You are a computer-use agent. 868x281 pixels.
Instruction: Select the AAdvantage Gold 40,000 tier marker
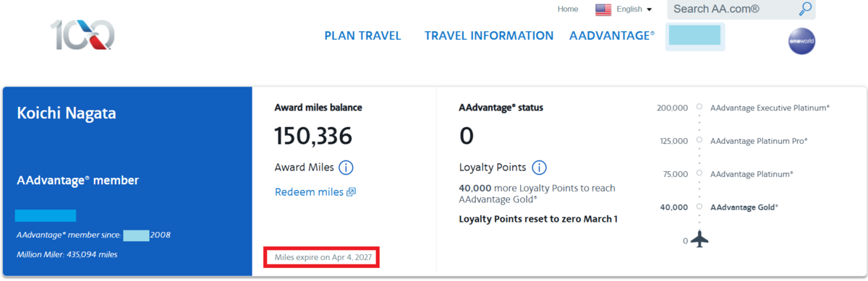coord(699,207)
